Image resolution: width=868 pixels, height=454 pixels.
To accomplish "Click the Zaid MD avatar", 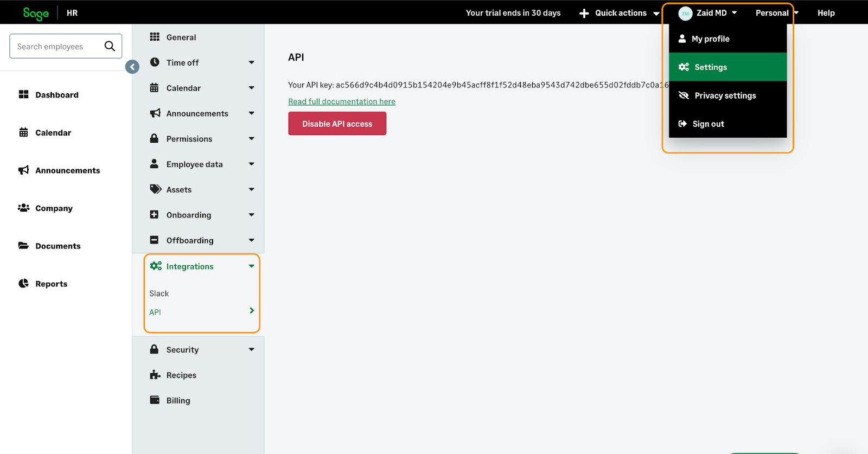I will (686, 14).
